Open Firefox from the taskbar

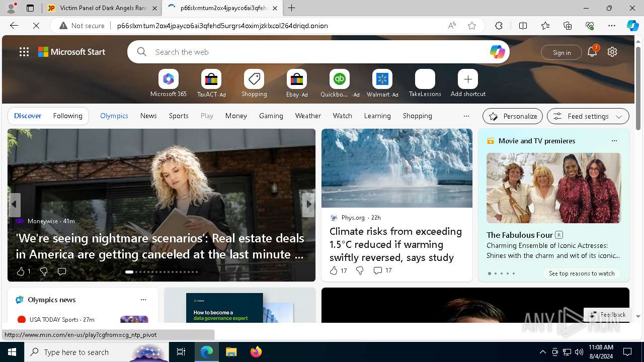pyautogui.click(x=256, y=352)
